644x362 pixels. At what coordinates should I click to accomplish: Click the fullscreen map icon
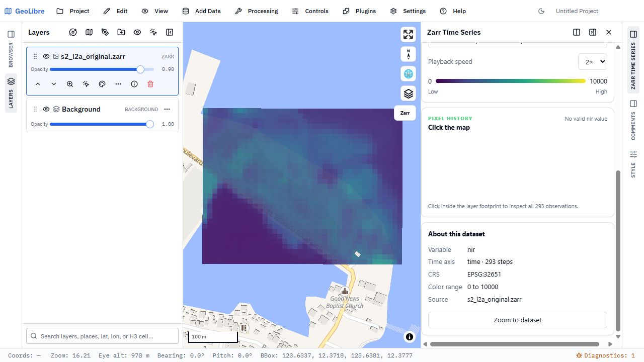(408, 34)
